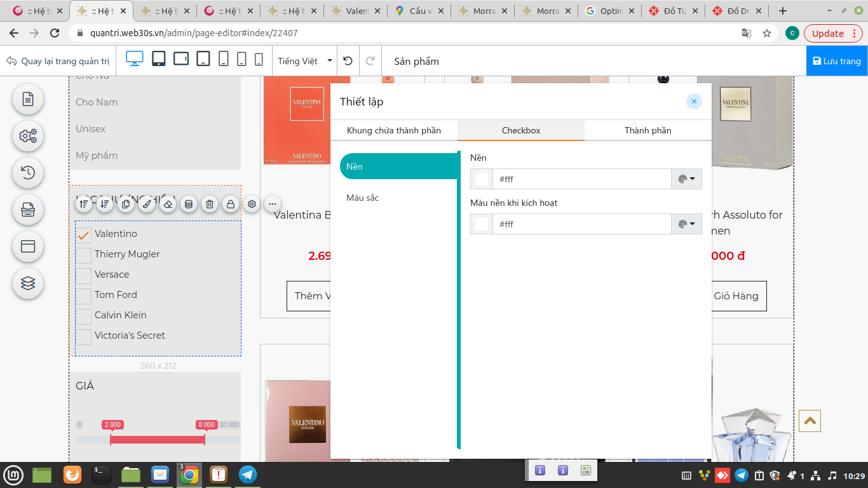Viewport: 868px width, 488px height.
Task: Select the Màu sắc side menu item
Action: (x=399, y=198)
